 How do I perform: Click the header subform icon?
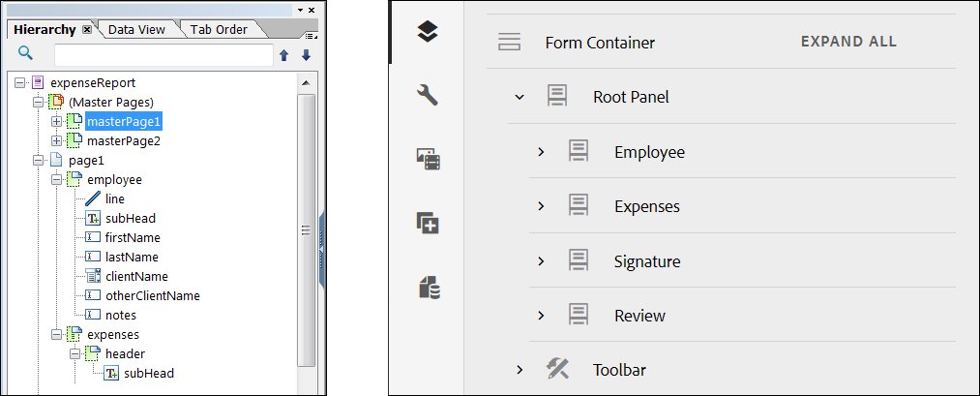93,354
